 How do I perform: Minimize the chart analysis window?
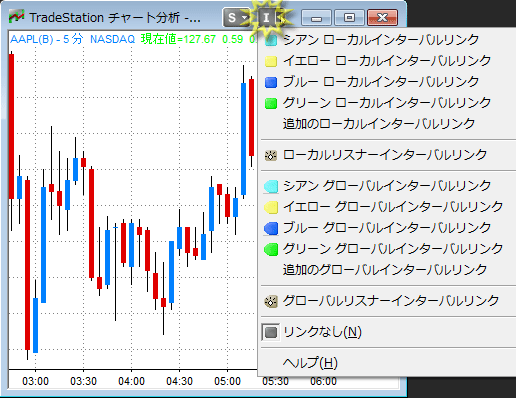pyautogui.click(x=316, y=17)
